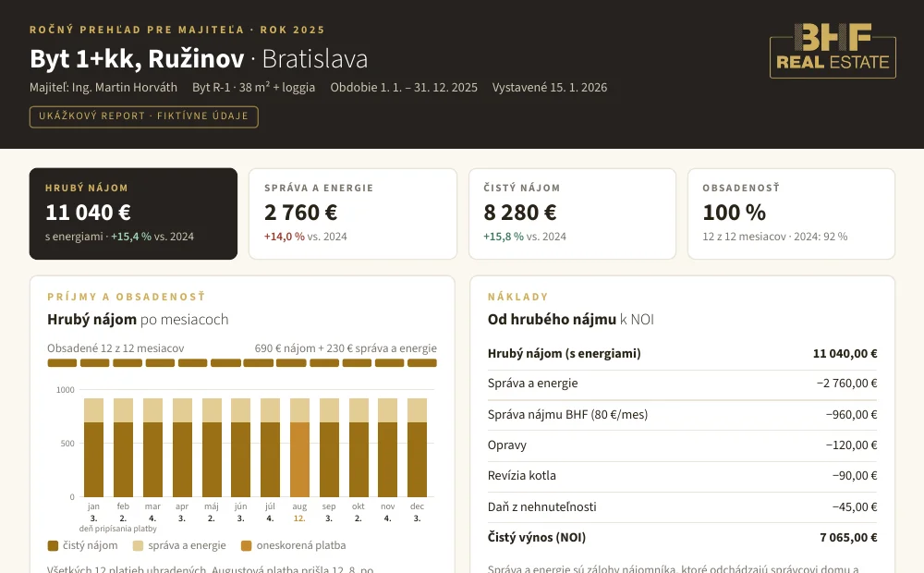
Task: Click the first occupancy strip segment
Action: pos(62,363)
